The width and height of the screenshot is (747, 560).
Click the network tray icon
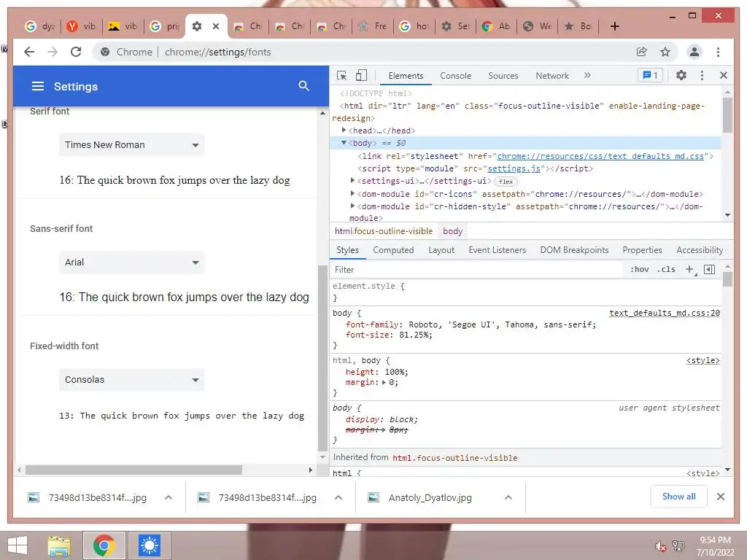point(678,546)
